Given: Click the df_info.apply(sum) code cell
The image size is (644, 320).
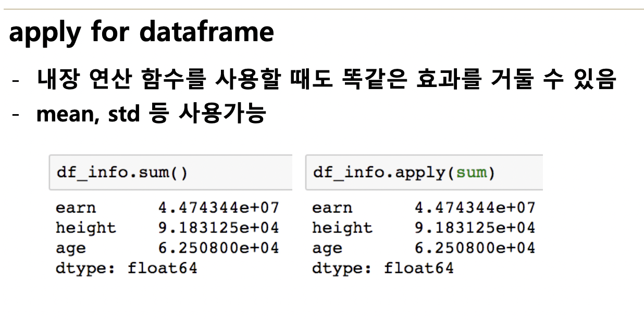Looking at the screenshot, I should tap(425, 172).
